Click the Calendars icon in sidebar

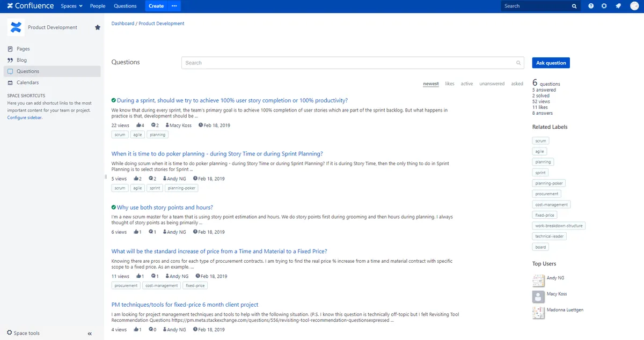[x=10, y=83]
